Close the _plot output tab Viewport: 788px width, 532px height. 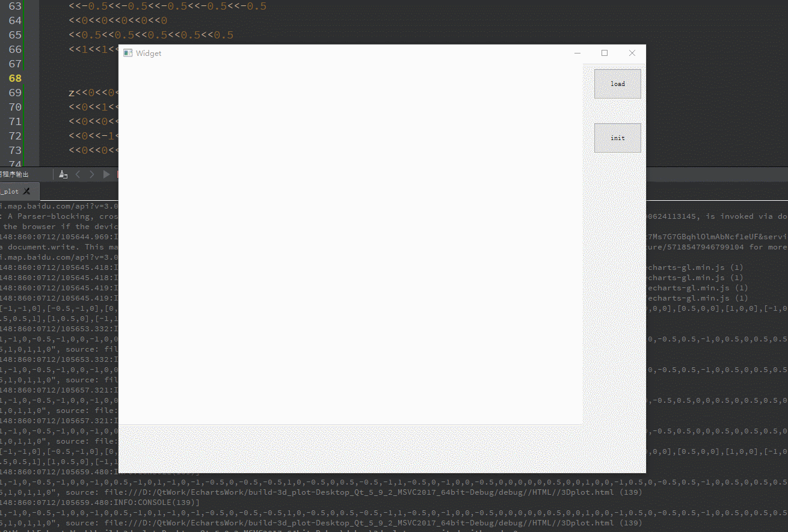(26, 191)
